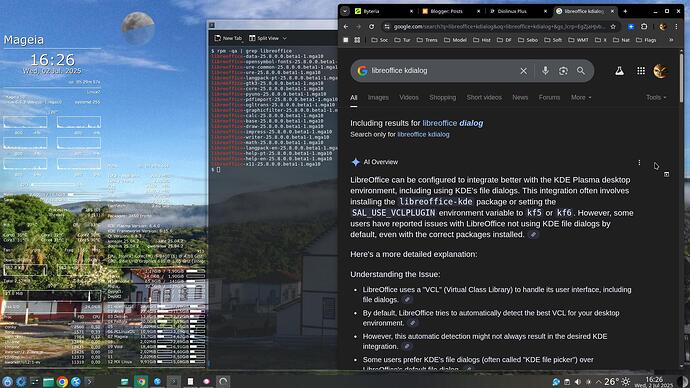Show hidden system tray icons arrow
Image resolution: width=690 pixels, height=388 pixels.
[x=598, y=382]
